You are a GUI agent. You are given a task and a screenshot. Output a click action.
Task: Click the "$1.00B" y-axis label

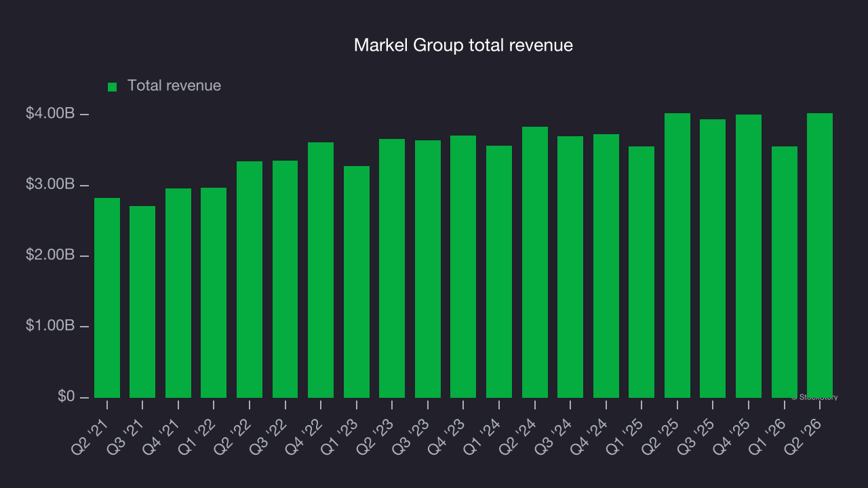point(50,326)
